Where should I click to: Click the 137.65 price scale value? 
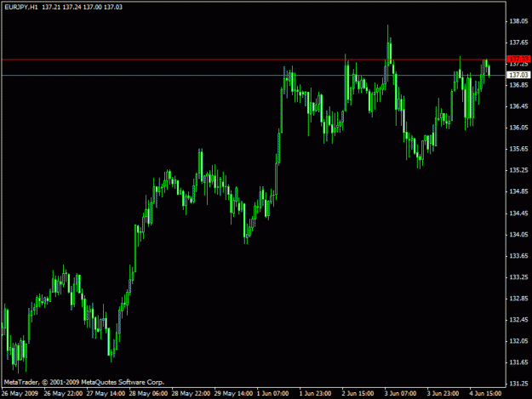click(518, 43)
